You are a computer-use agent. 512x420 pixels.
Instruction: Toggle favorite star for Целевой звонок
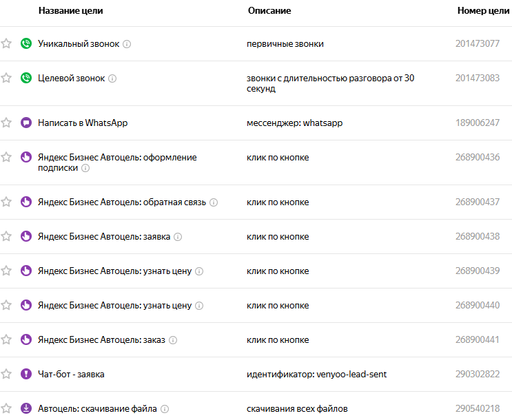[6, 78]
